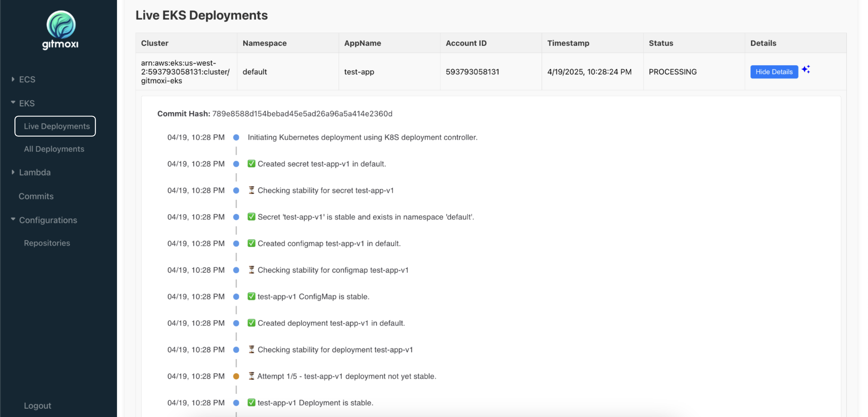Click checkmark icon on Created configmap entry
The image size is (868, 417).
251,243
